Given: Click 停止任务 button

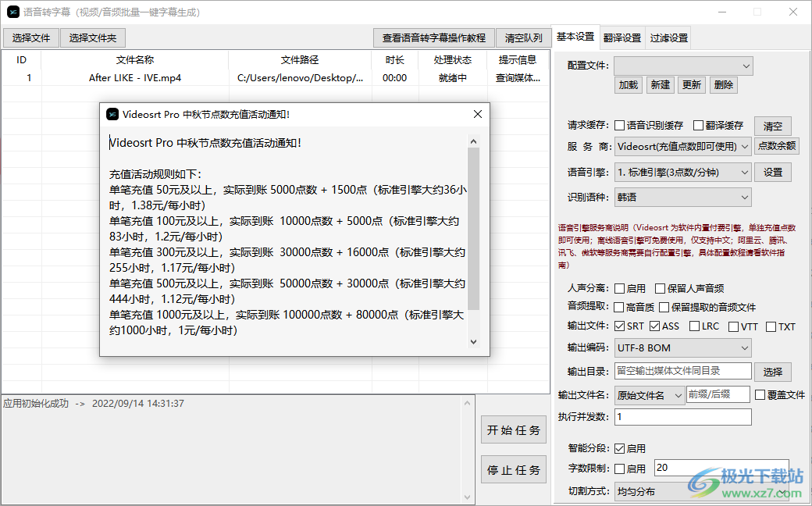Looking at the screenshot, I should pyautogui.click(x=514, y=470).
